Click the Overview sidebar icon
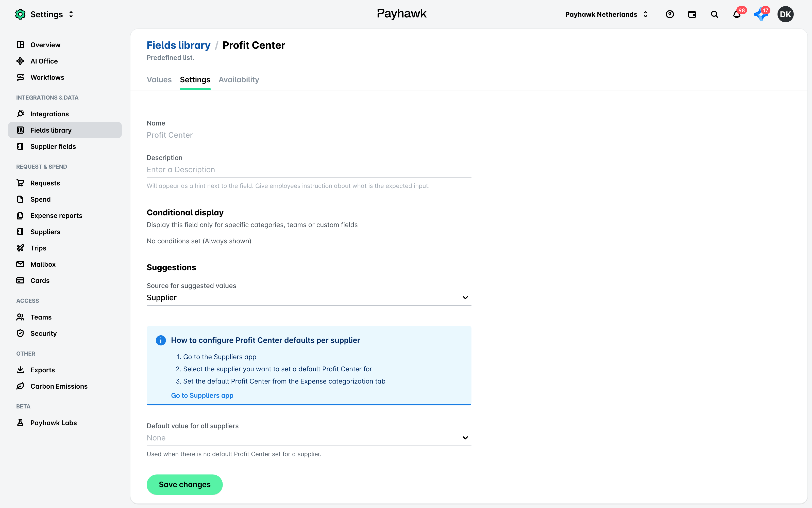 click(x=20, y=45)
